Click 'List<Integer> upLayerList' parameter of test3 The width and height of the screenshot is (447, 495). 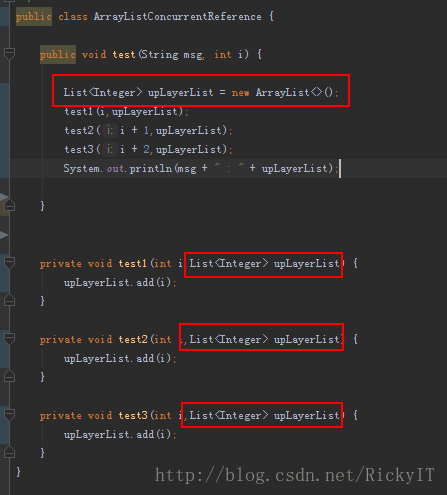click(264, 416)
